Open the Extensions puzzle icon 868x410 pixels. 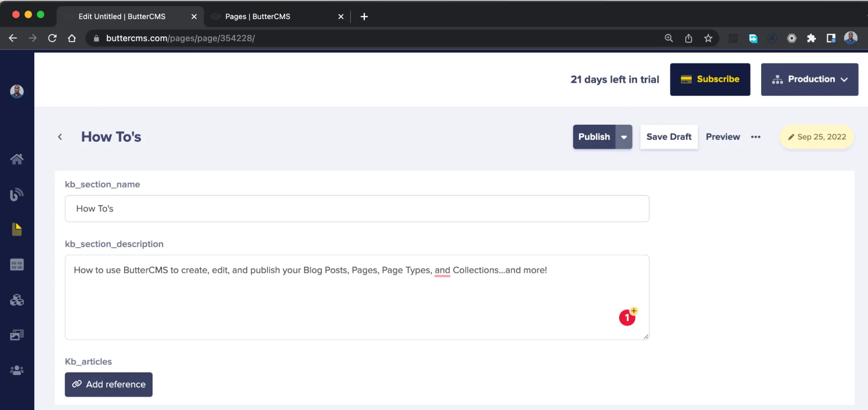(811, 38)
